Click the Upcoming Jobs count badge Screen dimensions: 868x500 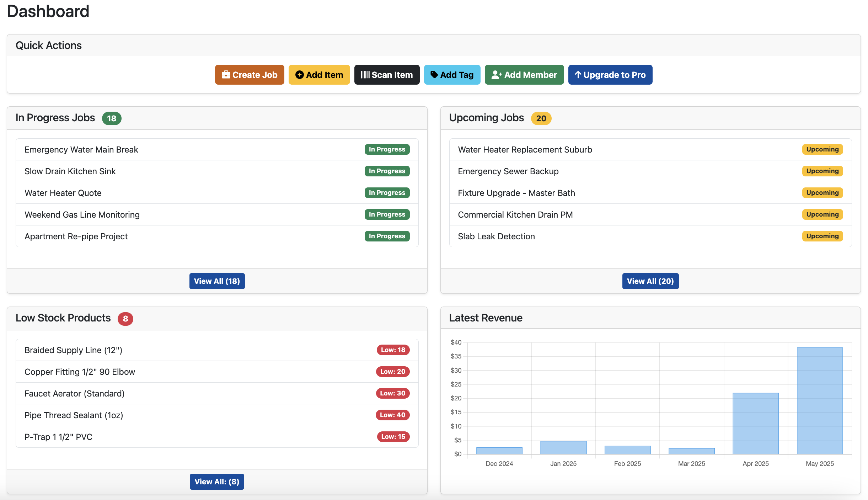pyautogui.click(x=541, y=118)
